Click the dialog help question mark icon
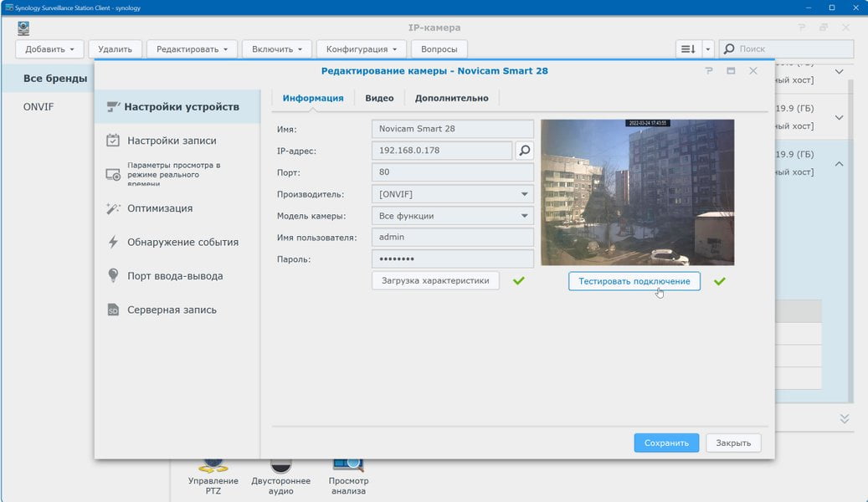Viewport: 868px width, 502px height. 709,71
